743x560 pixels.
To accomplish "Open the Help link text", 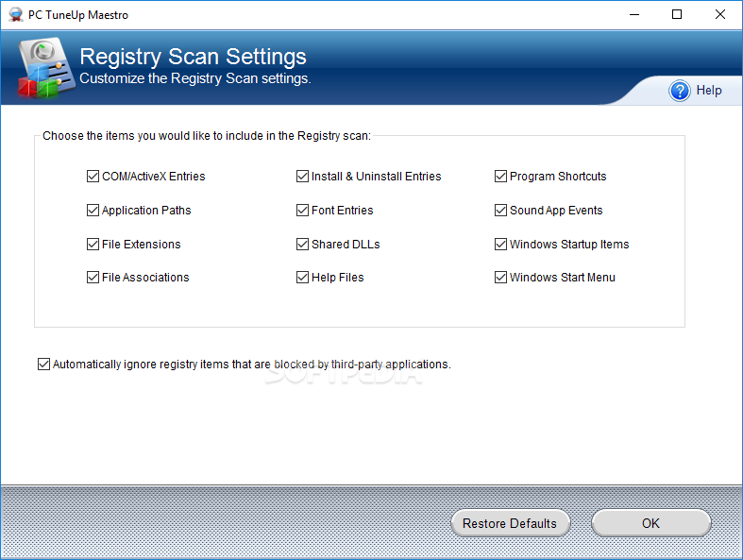I will click(709, 90).
